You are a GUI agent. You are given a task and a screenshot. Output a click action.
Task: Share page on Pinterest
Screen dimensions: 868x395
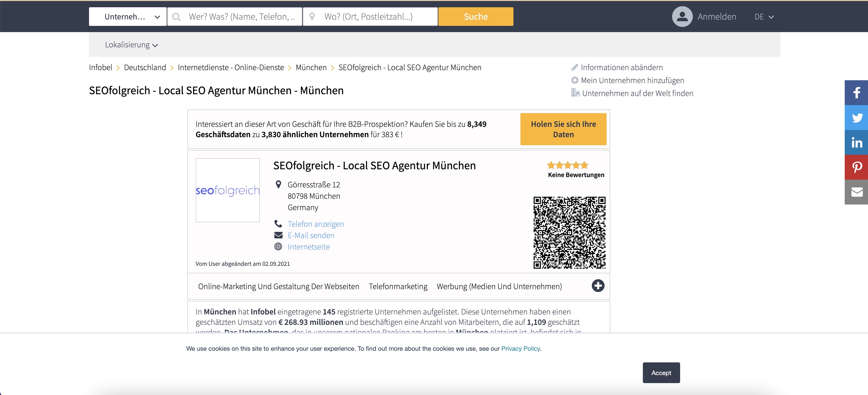pos(856,167)
